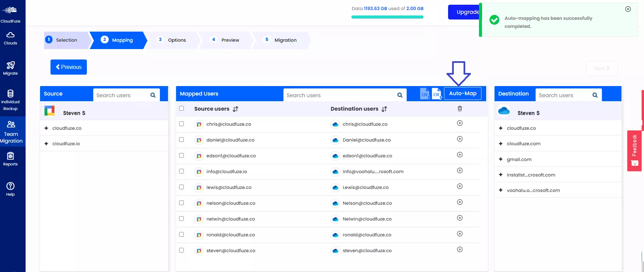Expand source domain cloudfuze.io

pyautogui.click(x=46, y=144)
